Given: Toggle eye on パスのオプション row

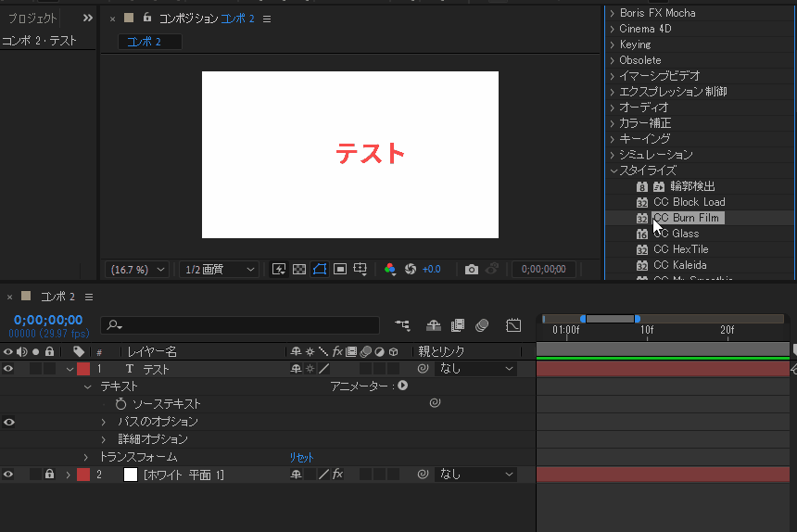Looking at the screenshot, I should tap(8, 423).
